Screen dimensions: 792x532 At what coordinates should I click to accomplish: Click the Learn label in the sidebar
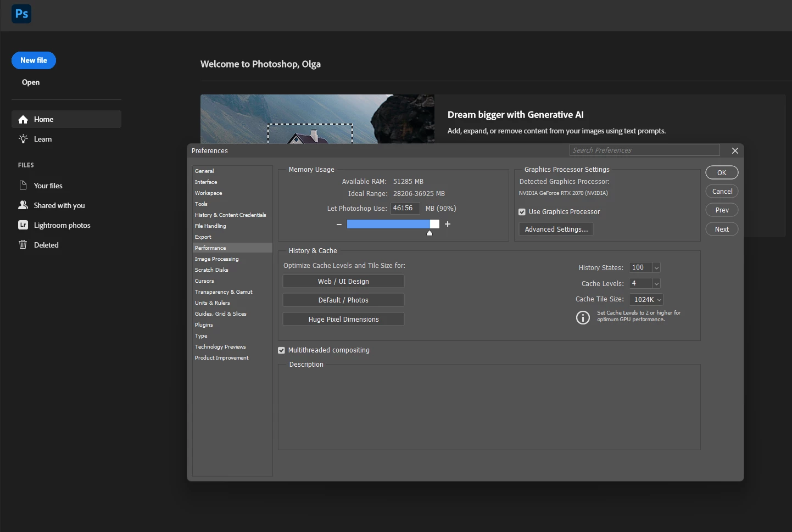click(43, 139)
